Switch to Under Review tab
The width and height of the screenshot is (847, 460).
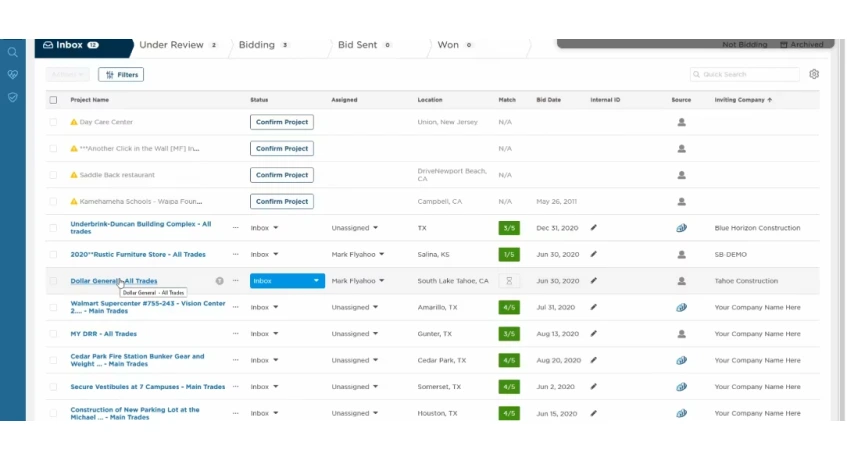(x=178, y=45)
